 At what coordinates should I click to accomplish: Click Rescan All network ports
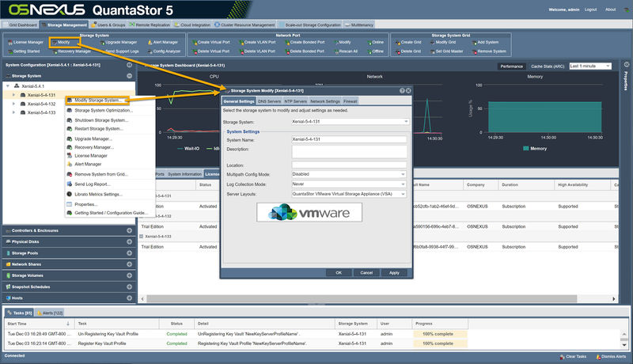pyautogui.click(x=346, y=51)
